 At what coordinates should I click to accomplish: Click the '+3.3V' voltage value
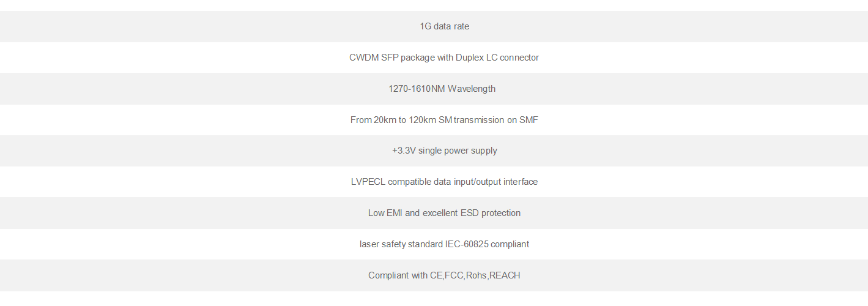tap(404, 151)
